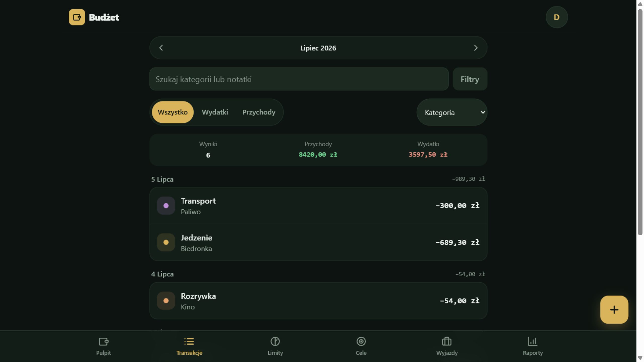Open the Filtry button
The height and width of the screenshot is (362, 644).
coord(470,79)
